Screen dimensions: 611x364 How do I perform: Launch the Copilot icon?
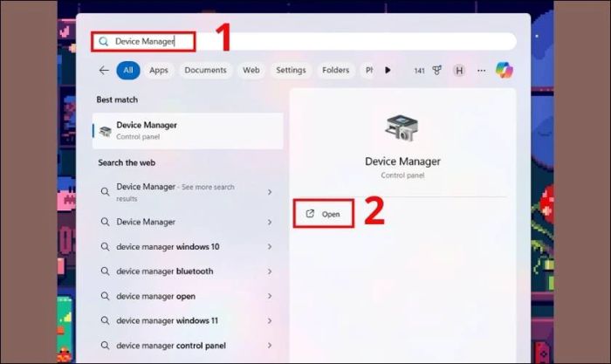tap(505, 70)
